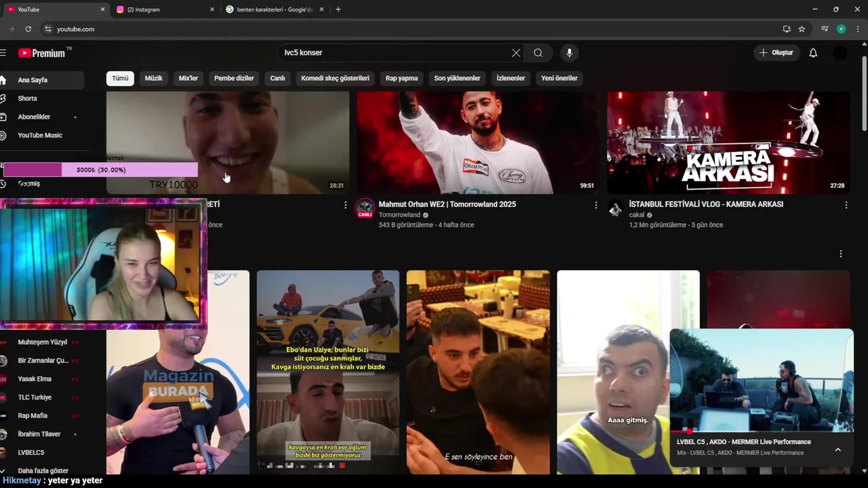868x488 pixels.
Task: Click the magnifier search button
Action: [538, 53]
